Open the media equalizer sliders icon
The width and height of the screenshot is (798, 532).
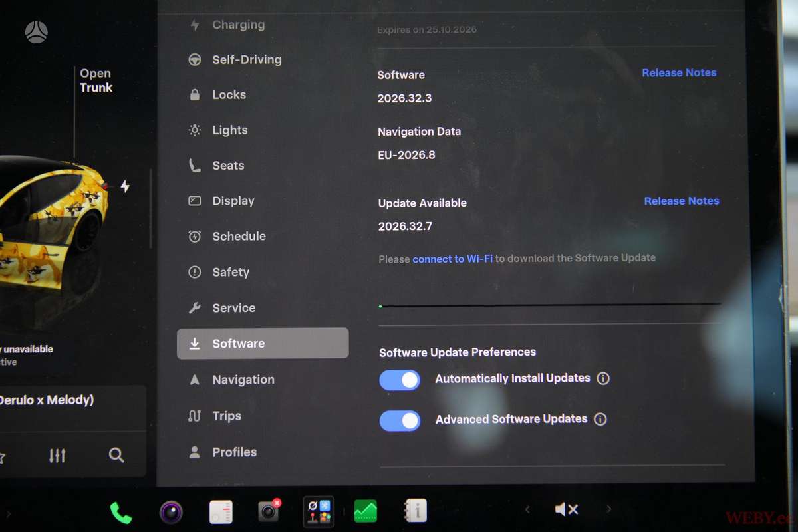tap(57, 456)
